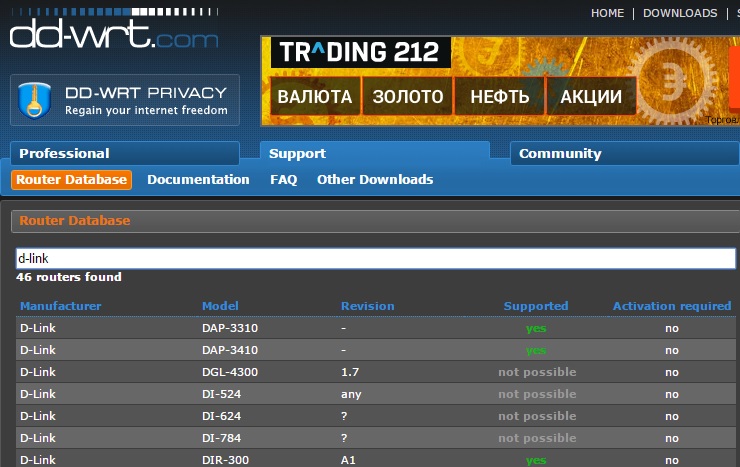The image size is (740, 467).
Task: Switch to the Support tab
Action: click(375, 153)
